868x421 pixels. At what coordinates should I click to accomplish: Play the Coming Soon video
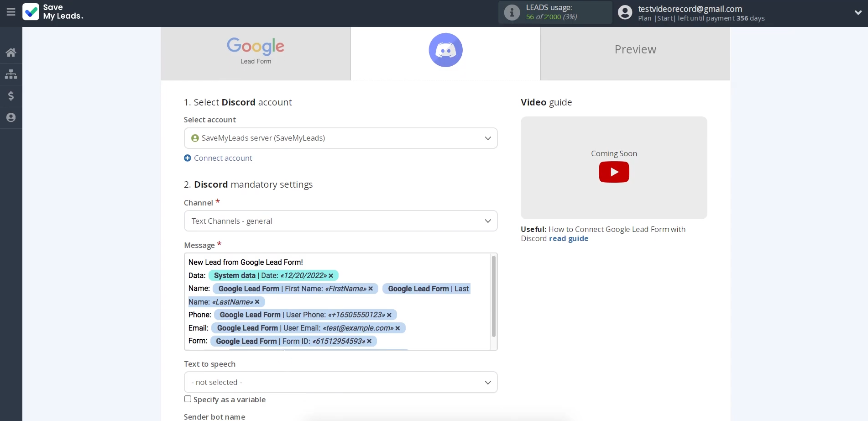point(614,172)
